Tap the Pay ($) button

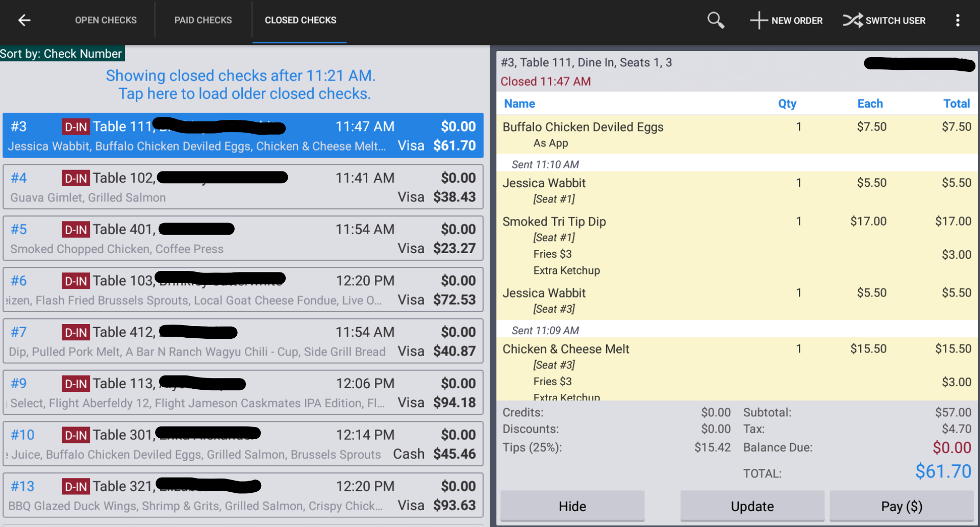(x=901, y=506)
